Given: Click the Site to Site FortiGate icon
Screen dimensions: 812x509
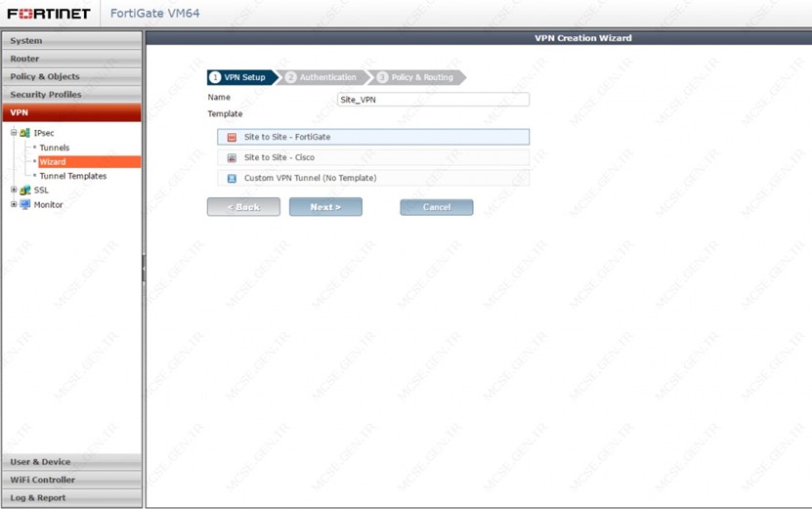Looking at the screenshot, I should (232, 137).
